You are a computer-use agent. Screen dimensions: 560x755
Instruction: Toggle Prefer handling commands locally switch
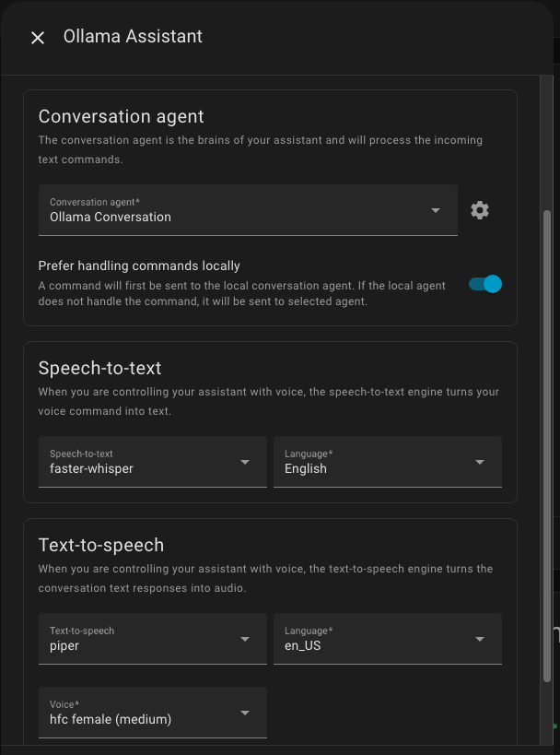coord(485,284)
